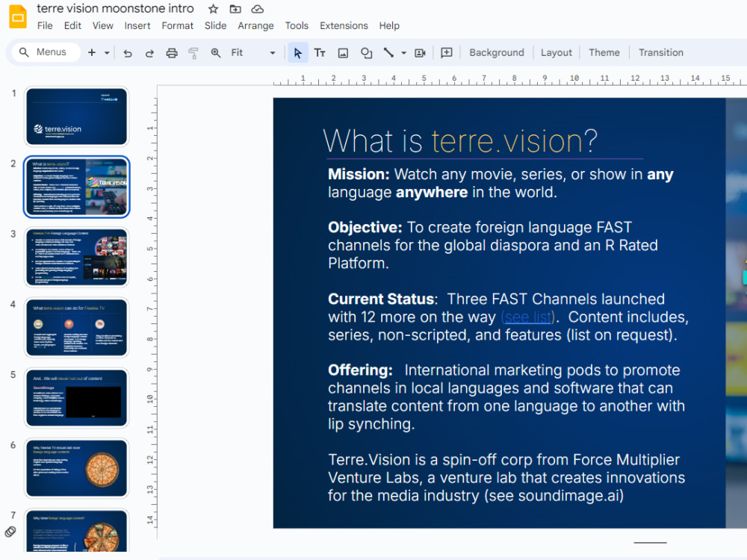747x560 pixels.
Task: Click the 'What is terre.vision?' slide title
Action: (x=459, y=141)
